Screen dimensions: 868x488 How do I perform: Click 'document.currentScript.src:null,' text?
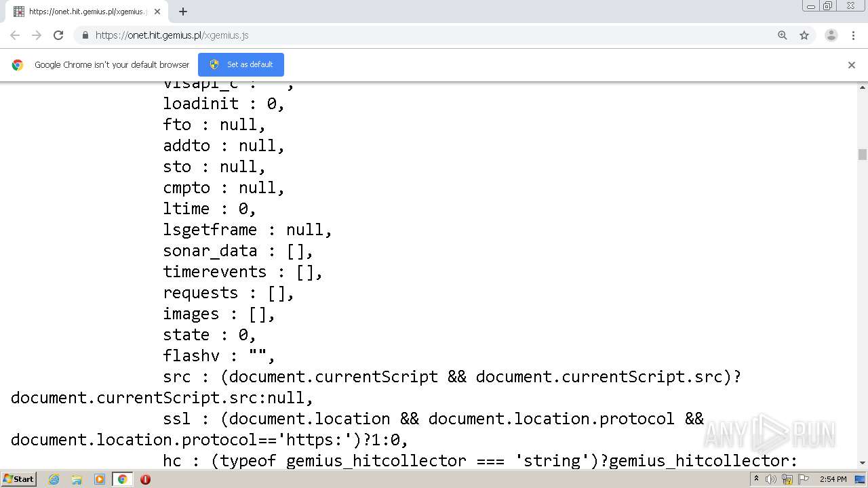(x=162, y=398)
